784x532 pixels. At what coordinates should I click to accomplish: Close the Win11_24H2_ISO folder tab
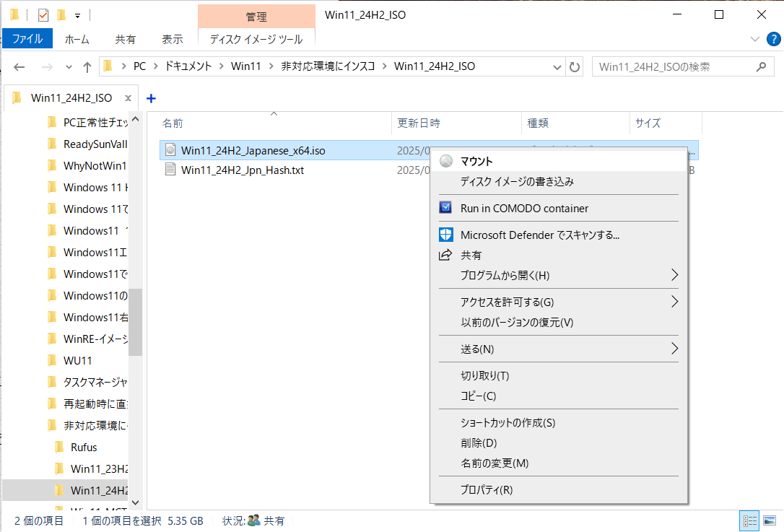[x=128, y=98]
